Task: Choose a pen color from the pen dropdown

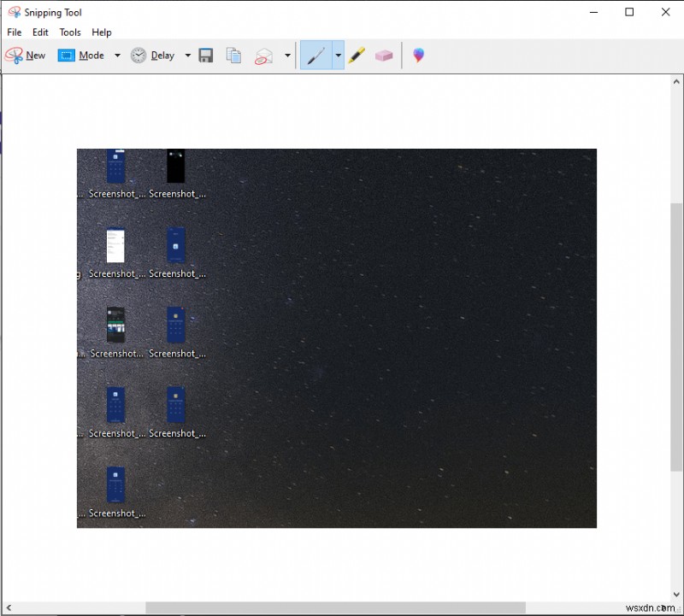Action: (337, 55)
